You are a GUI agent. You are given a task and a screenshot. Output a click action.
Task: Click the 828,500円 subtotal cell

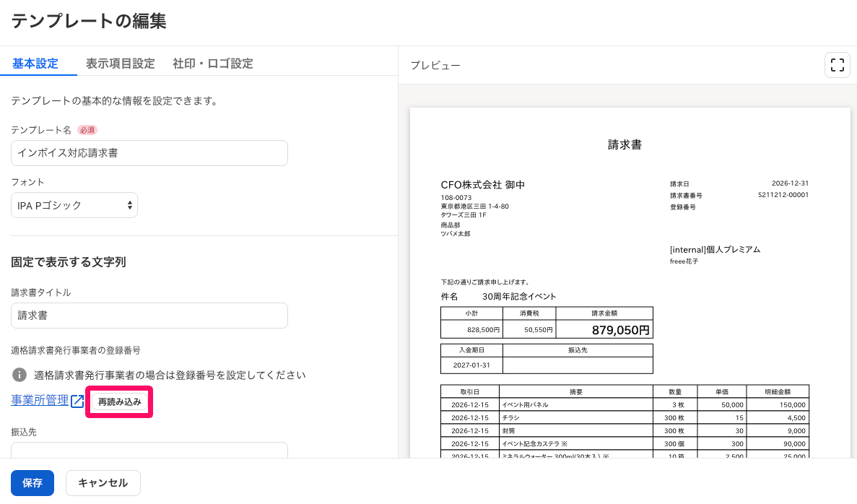pos(471,330)
